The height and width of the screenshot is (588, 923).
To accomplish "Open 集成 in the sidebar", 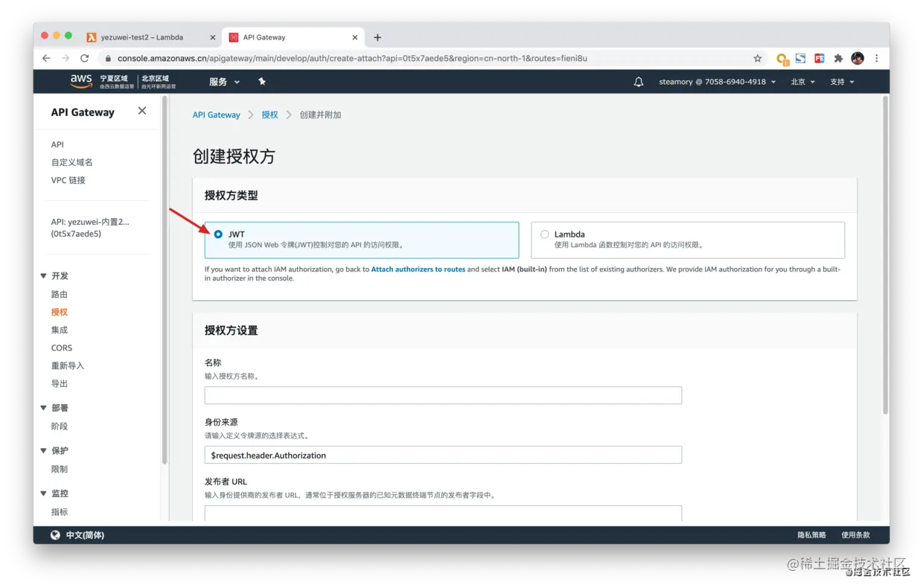I will tap(60, 330).
